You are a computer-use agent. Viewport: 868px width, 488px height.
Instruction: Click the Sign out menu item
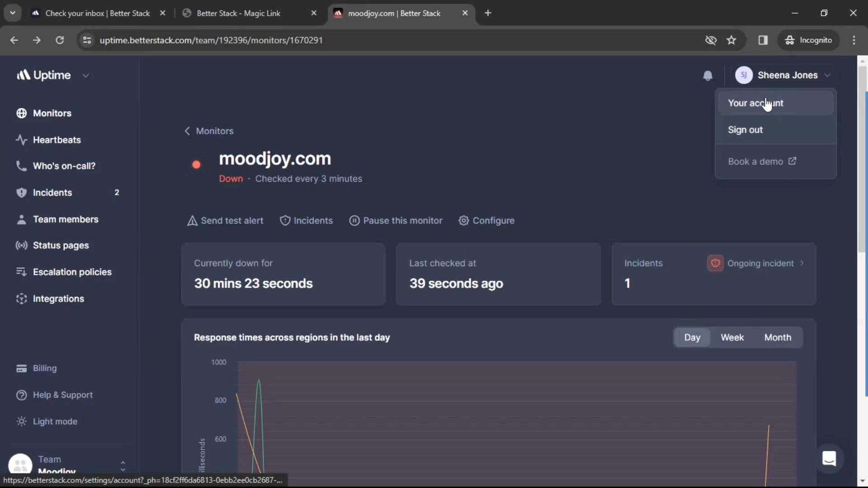coord(745,129)
